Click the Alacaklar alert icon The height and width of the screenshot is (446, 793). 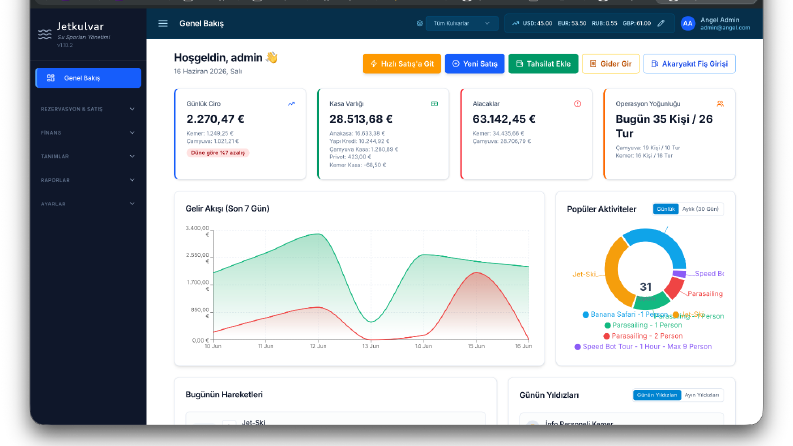point(578,104)
